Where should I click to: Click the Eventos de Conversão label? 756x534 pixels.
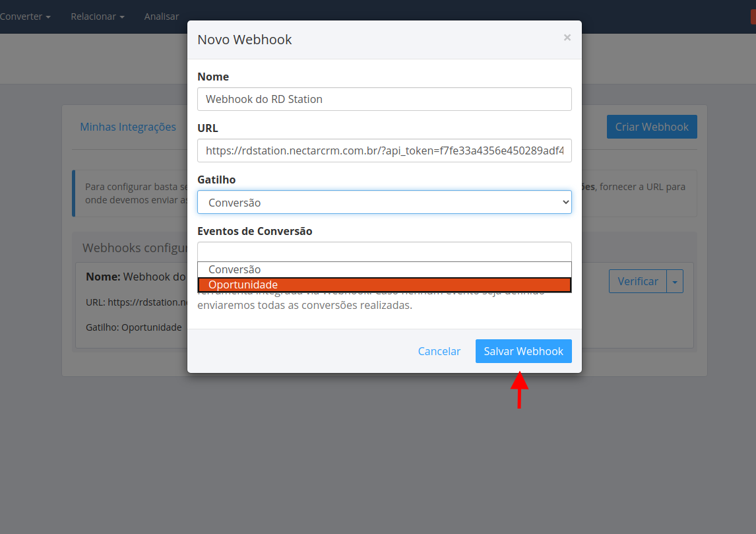click(255, 231)
